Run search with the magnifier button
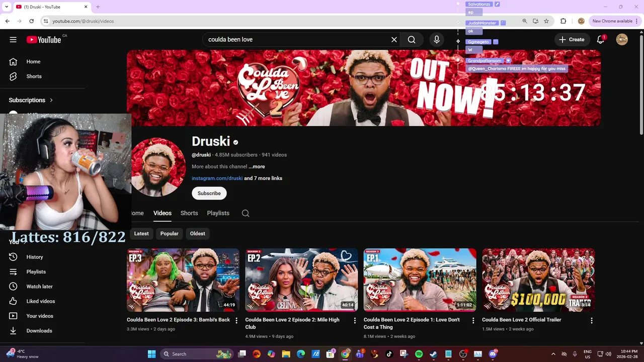Screen dimensions: 644x362 (x=412, y=40)
